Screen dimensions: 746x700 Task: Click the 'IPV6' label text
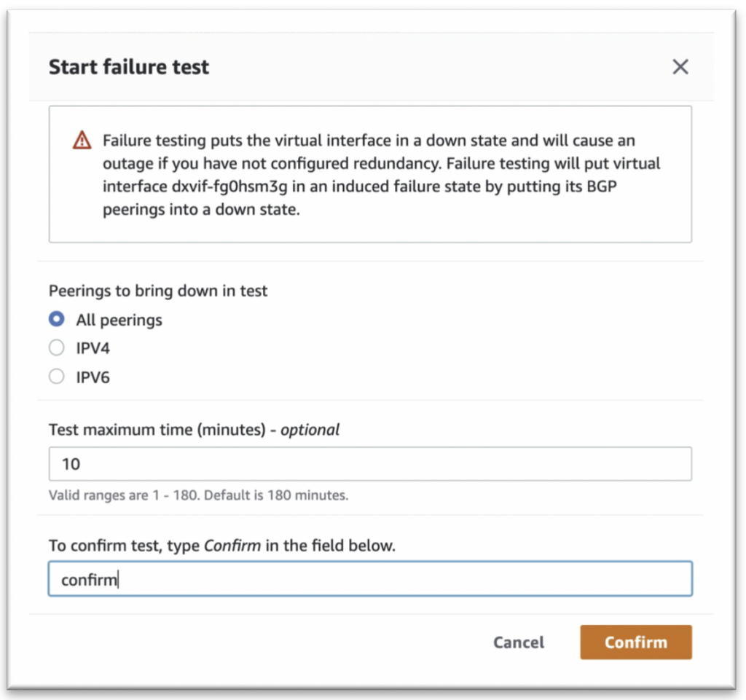pyautogui.click(x=93, y=377)
